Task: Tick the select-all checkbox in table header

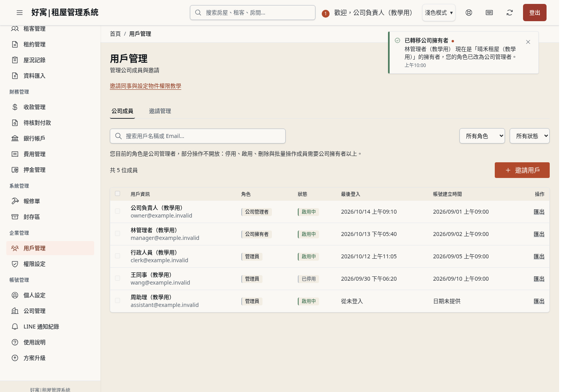Action: [x=117, y=194]
